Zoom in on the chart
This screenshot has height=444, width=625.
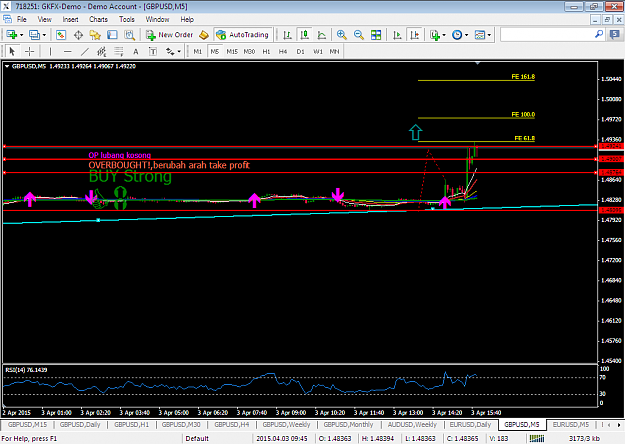[x=342, y=35]
